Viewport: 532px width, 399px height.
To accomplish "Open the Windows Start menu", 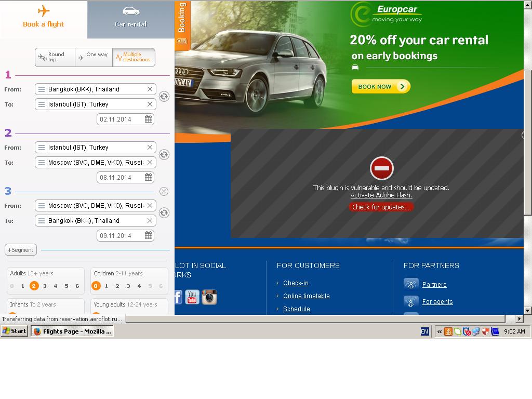I will [15, 331].
